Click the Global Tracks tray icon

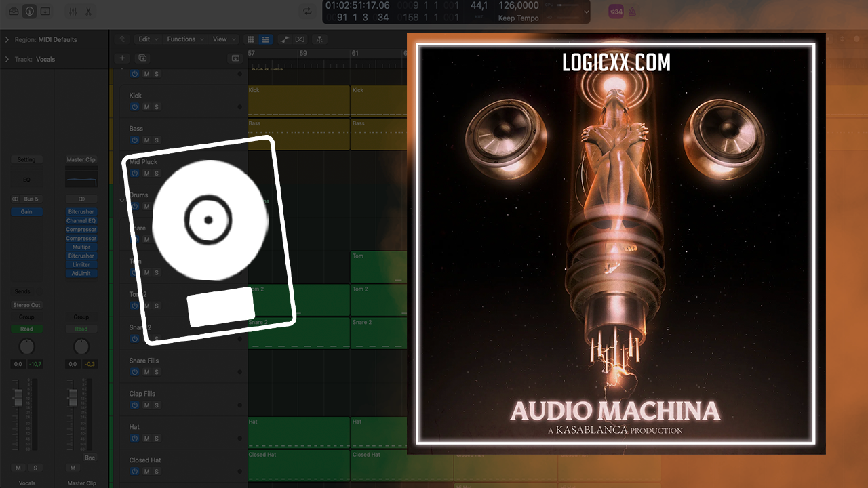click(x=235, y=58)
